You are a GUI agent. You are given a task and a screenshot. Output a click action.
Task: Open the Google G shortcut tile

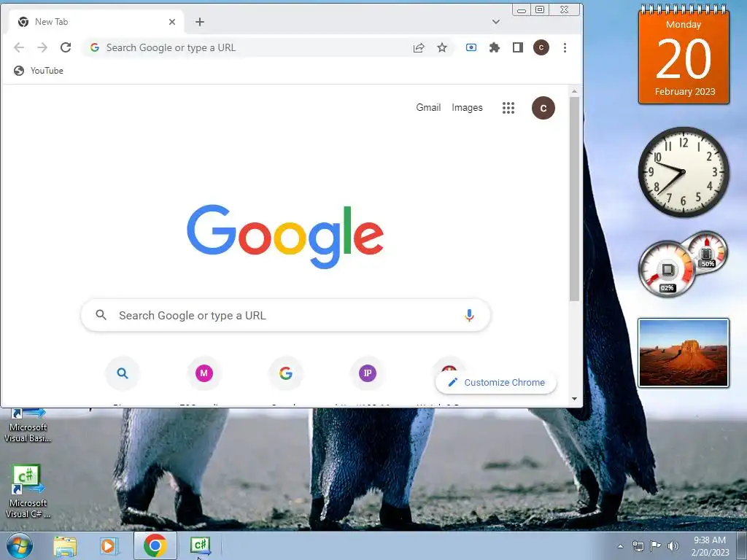coord(286,373)
